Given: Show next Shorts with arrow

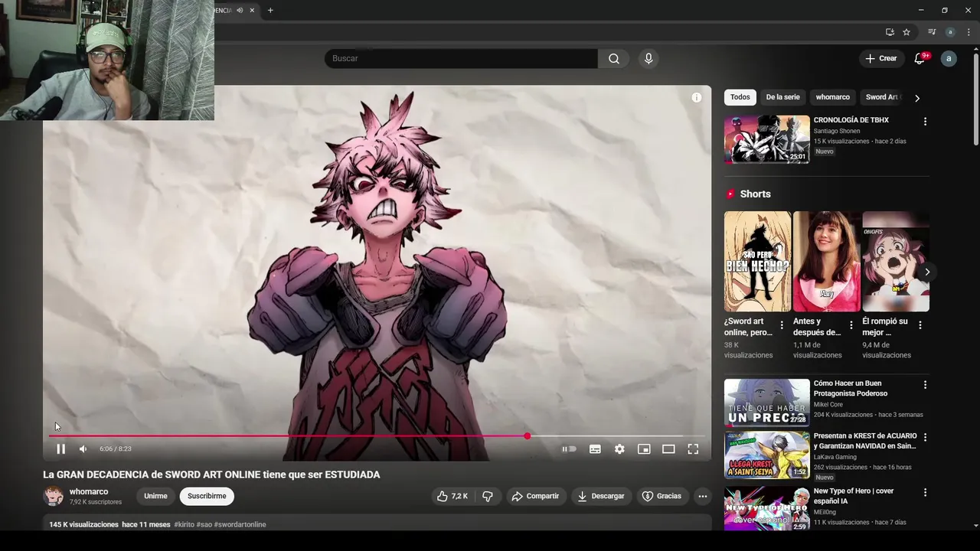Looking at the screenshot, I should click(926, 272).
